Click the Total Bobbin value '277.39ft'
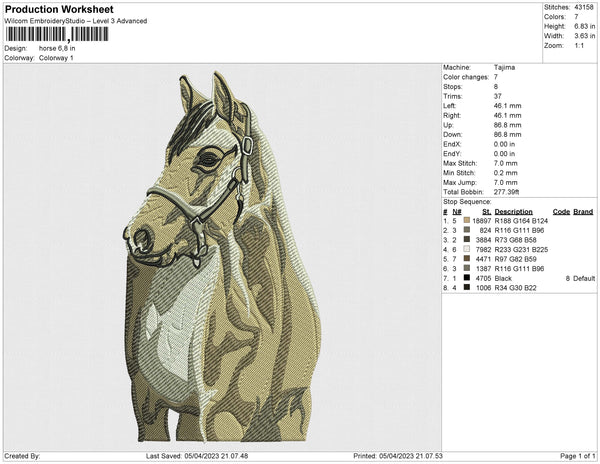The height and width of the screenshot is (464, 600). coord(506,192)
